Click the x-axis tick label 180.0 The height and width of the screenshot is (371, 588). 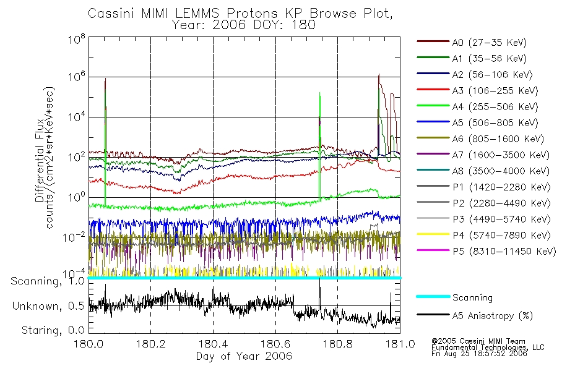pos(89,344)
